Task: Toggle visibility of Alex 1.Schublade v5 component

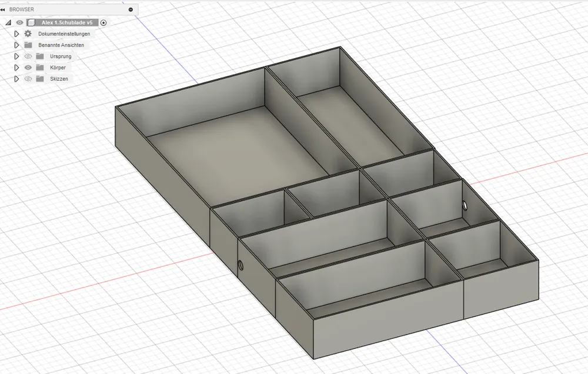Action: (19, 22)
